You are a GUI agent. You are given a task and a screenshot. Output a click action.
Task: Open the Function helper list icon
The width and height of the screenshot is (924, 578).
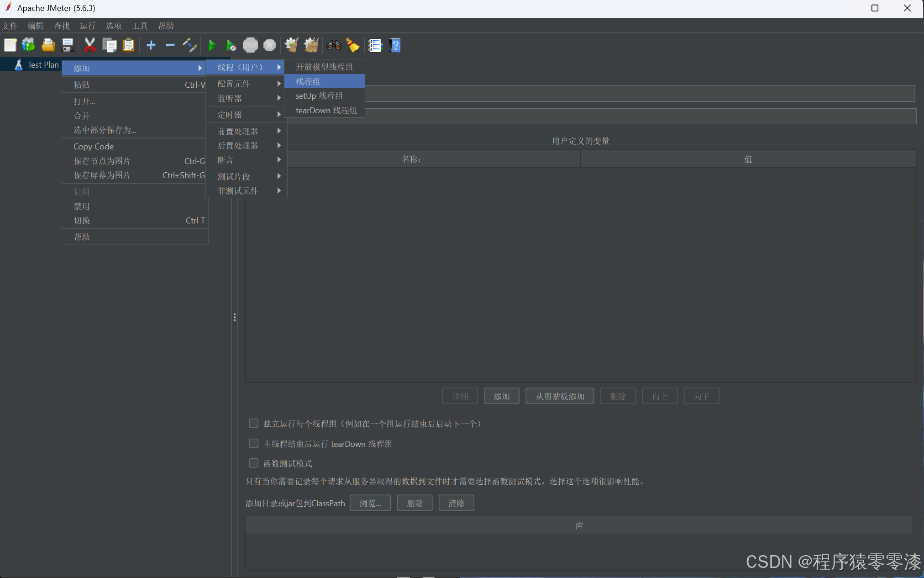pyautogui.click(x=375, y=45)
